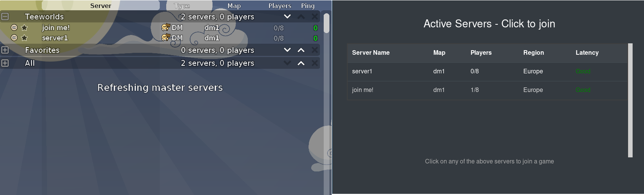Toggle favorite star for server1
The height and width of the screenshot is (195, 644).
[24, 38]
